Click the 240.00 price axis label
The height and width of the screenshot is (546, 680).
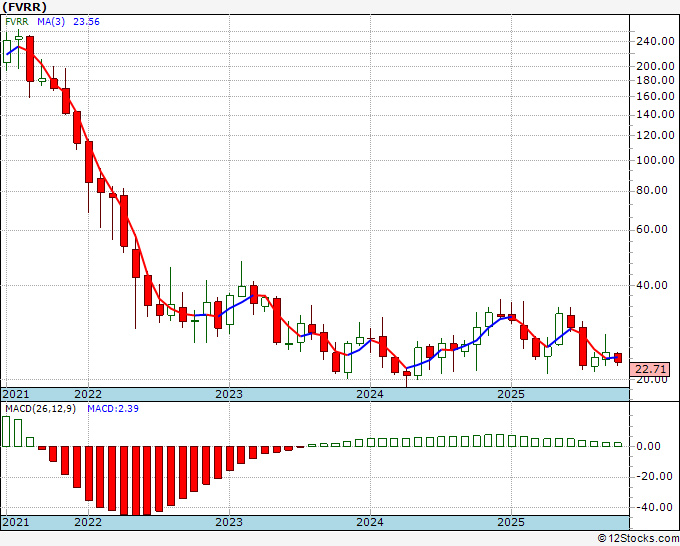(x=655, y=42)
